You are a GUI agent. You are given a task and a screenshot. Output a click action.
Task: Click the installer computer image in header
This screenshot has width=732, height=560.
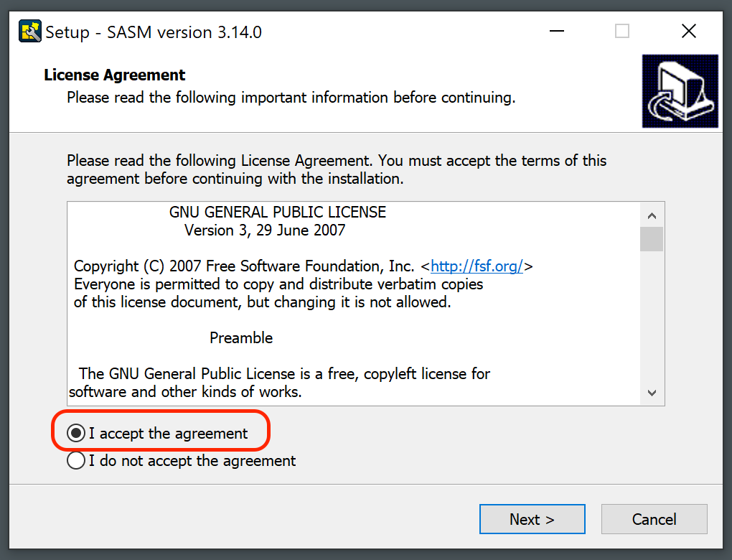pos(680,91)
